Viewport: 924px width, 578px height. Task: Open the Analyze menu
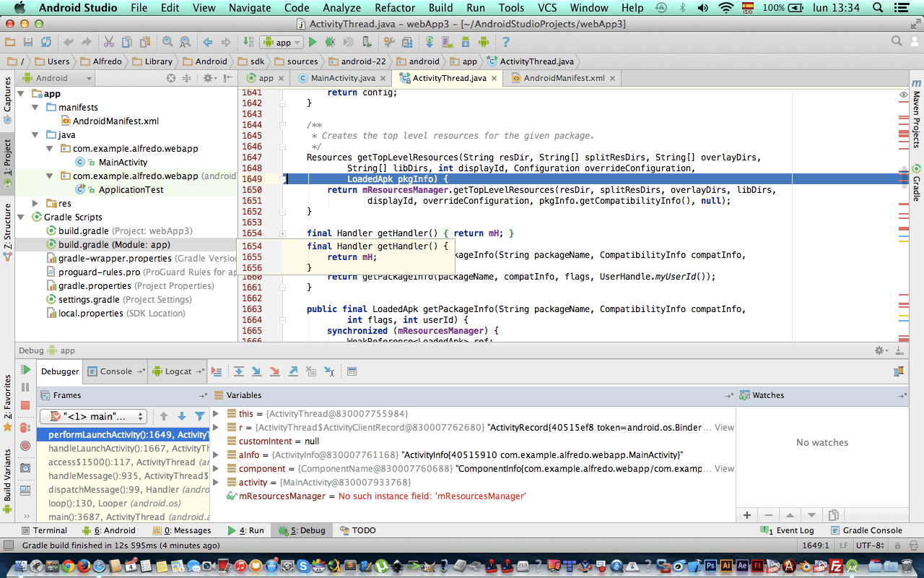pos(342,8)
